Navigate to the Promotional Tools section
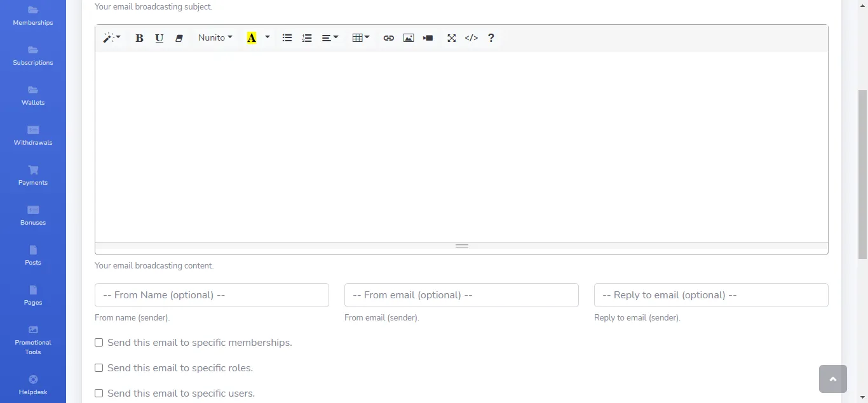The width and height of the screenshot is (868, 403). tap(32, 341)
